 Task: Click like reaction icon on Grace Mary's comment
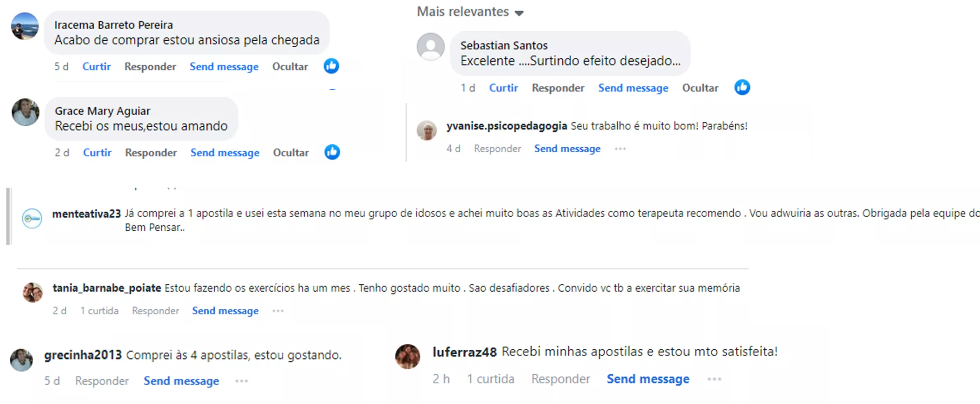point(332,152)
